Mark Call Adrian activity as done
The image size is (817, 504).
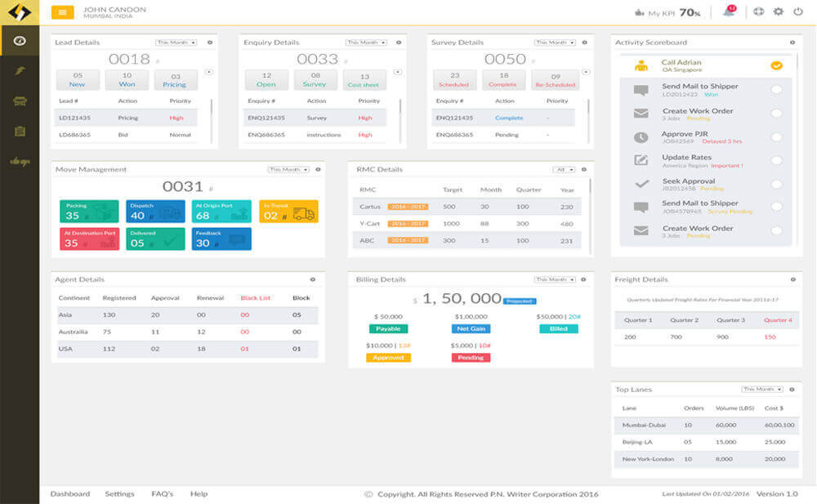(776, 65)
